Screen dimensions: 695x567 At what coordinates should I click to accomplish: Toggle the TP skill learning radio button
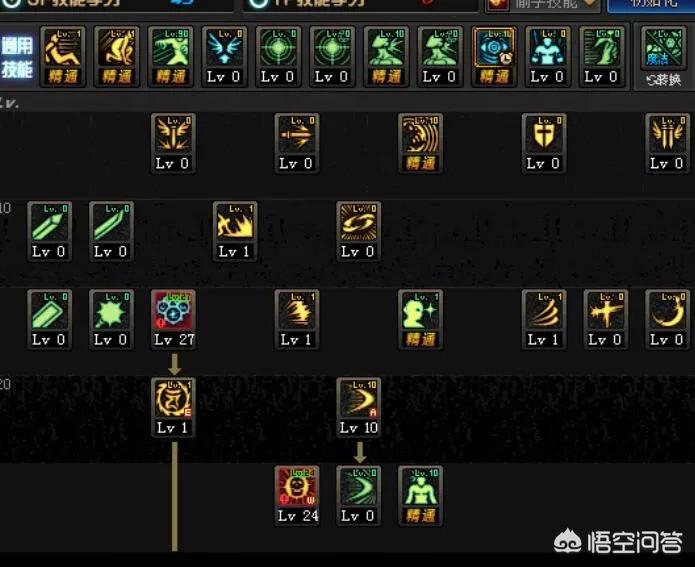click(x=259, y=3)
